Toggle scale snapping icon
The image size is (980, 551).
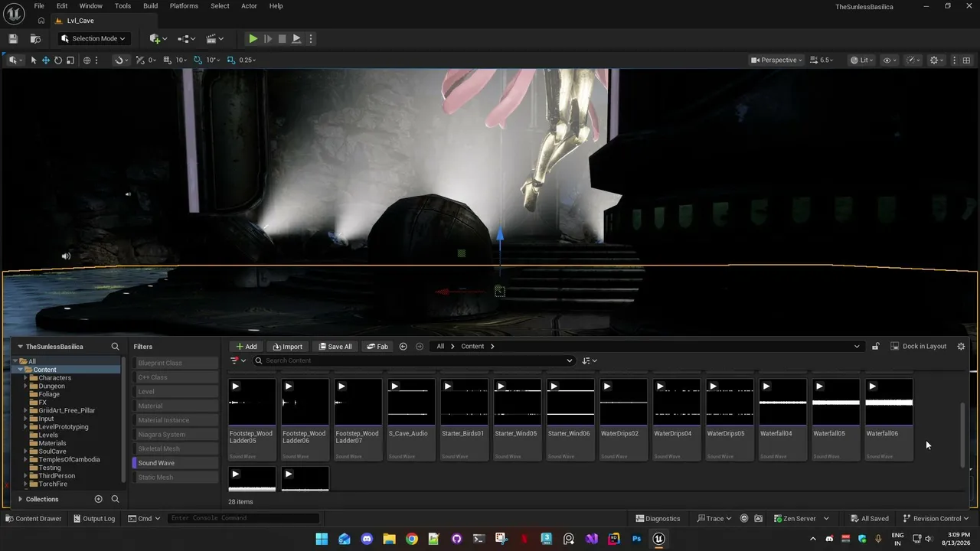tap(231, 60)
